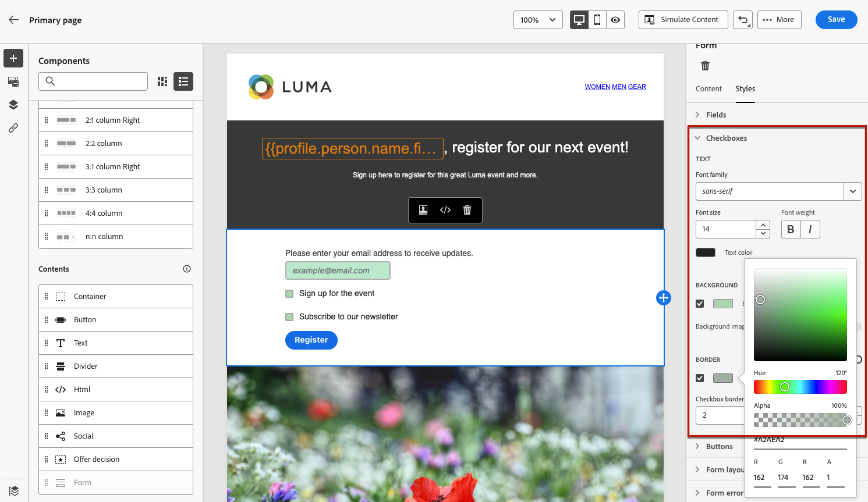Open the More options menu
Image resolution: width=868 pixels, height=502 pixels.
click(779, 20)
